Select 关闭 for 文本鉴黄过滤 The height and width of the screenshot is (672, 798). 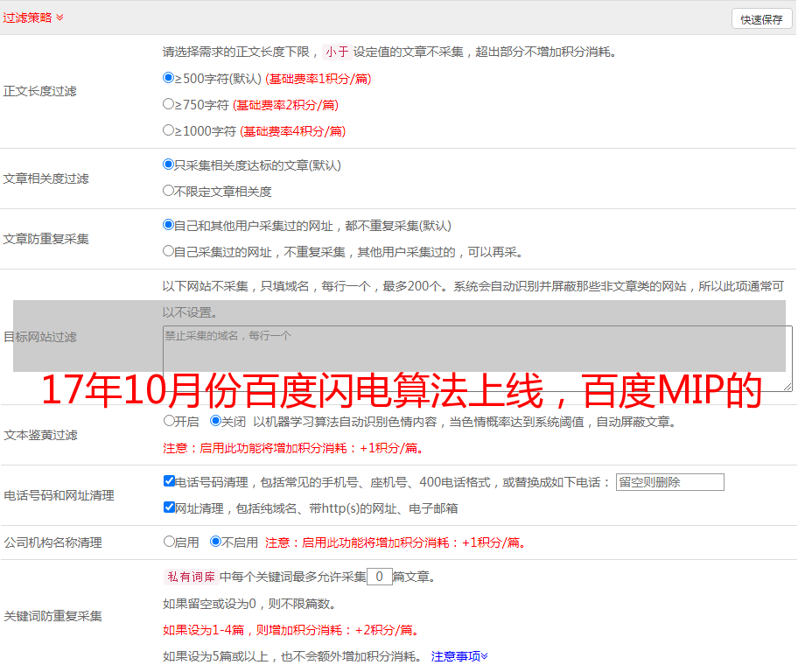pos(216,421)
